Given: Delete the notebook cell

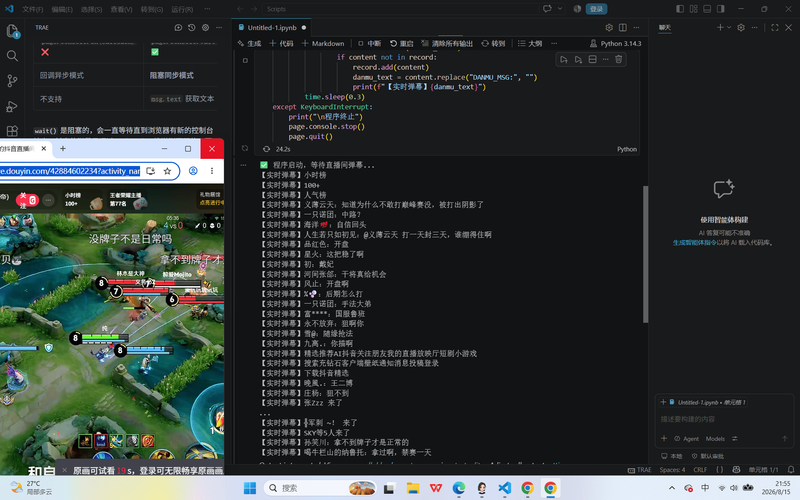Looking at the screenshot, I should click(618, 60).
